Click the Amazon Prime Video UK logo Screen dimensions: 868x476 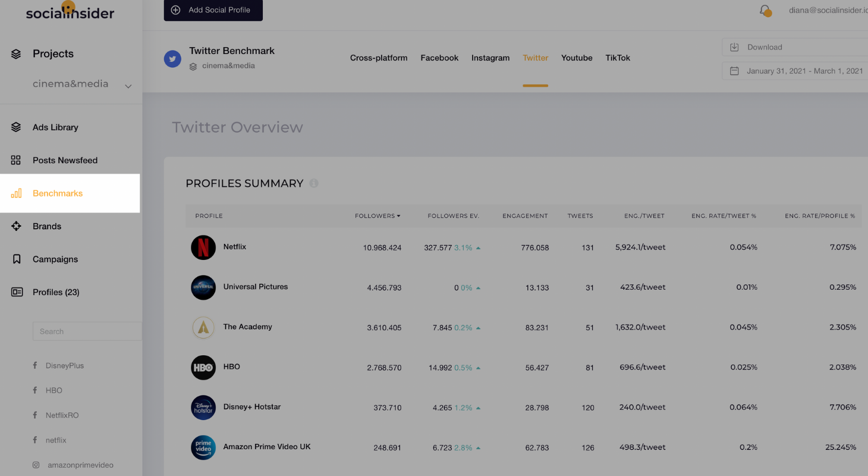coord(203,447)
